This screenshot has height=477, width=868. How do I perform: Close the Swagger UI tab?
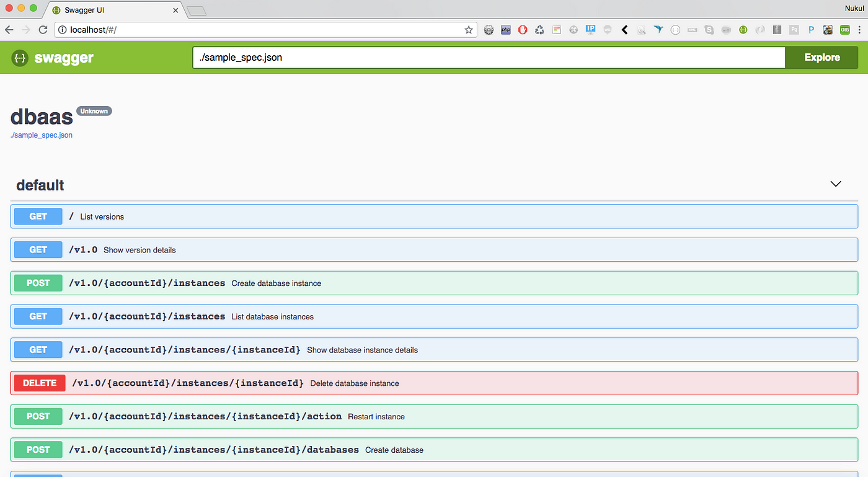176,11
